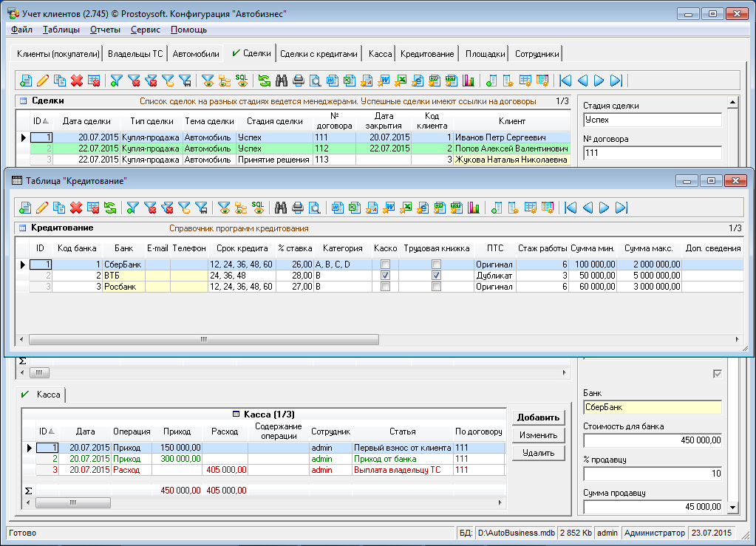Uncheck the Каско checkbox in the ВТБ row
This screenshot has width=756, height=546.
pos(385,276)
